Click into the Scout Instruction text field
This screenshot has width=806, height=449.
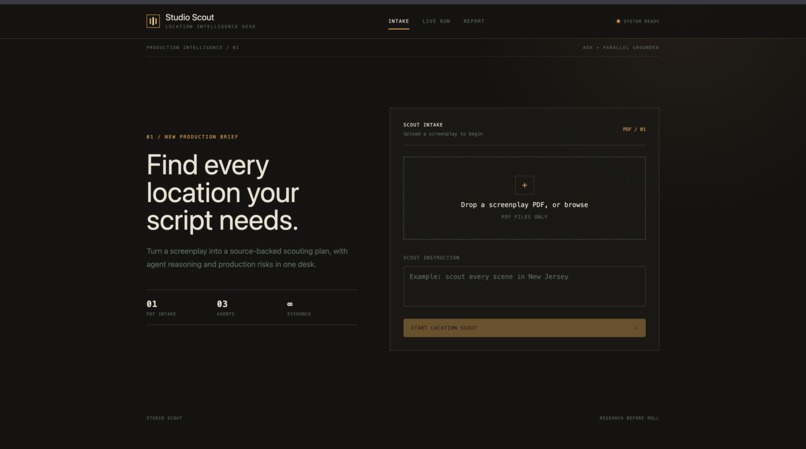point(524,286)
